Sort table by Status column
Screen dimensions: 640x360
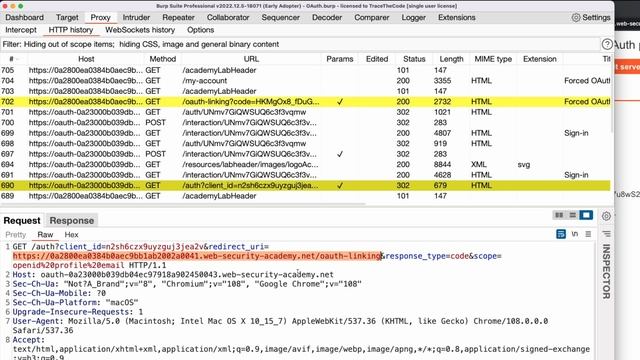414,59
